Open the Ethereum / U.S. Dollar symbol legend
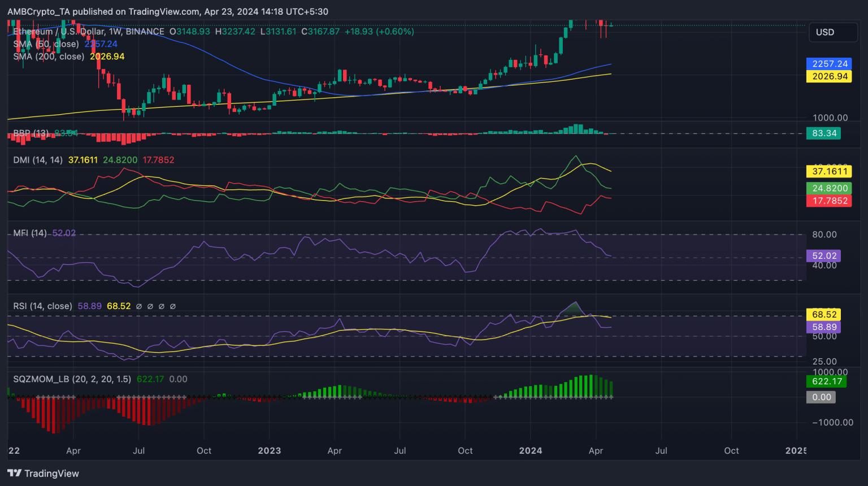The width and height of the screenshot is (868, 486). 89,32
